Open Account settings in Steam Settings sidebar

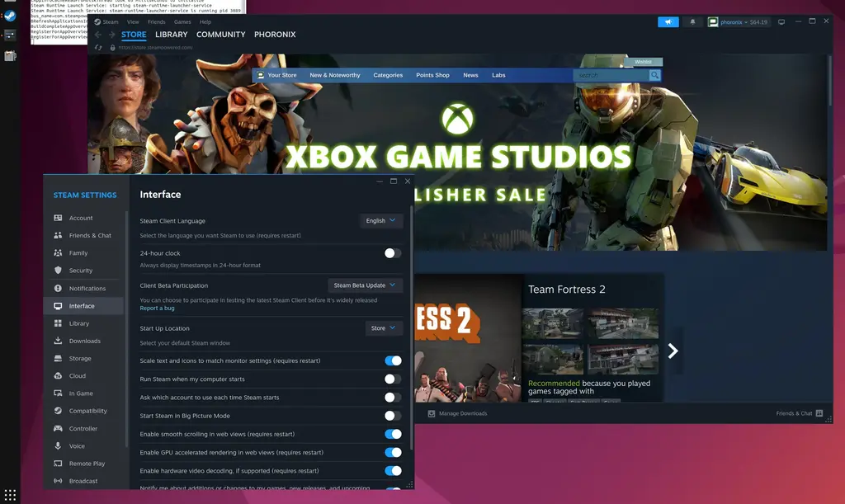point(81,218)
